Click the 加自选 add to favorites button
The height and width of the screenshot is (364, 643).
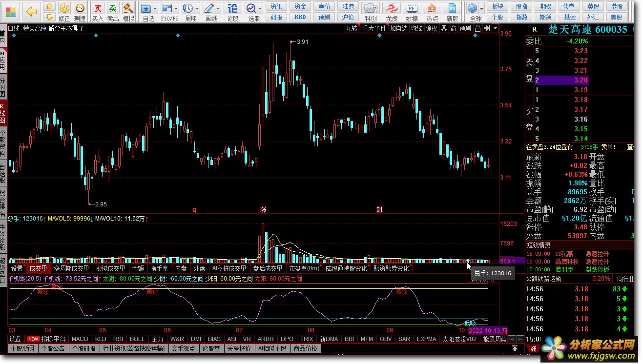[x=398, y=28]
